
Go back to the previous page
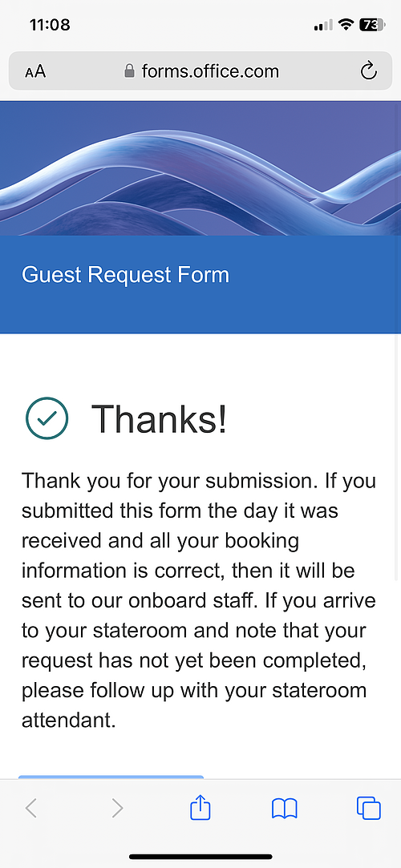coord(31,808)
